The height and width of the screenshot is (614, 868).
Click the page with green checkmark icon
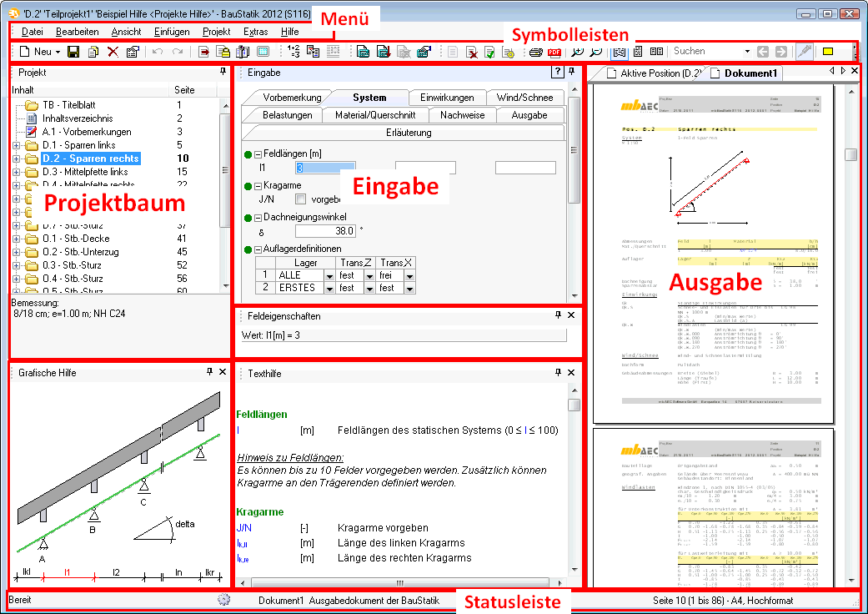point(489,52)
